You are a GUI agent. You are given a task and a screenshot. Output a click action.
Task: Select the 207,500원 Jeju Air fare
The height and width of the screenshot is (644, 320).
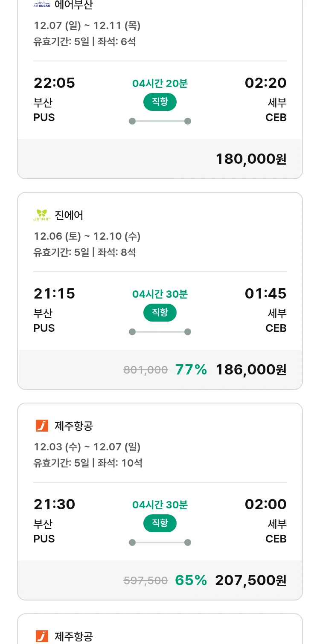click(x=251, y=580)
